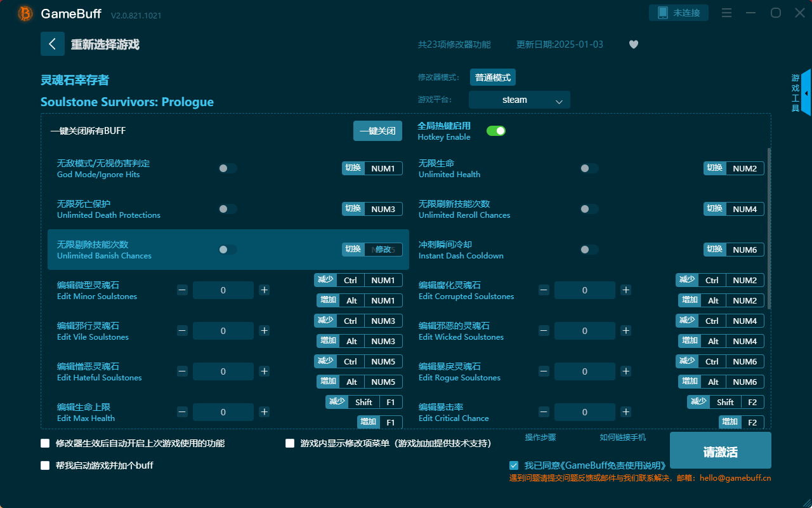The width and height of the screenshot is (812, 508).
Task: Switch on Instant Dash Cooldown
Action: coord(589,250)
